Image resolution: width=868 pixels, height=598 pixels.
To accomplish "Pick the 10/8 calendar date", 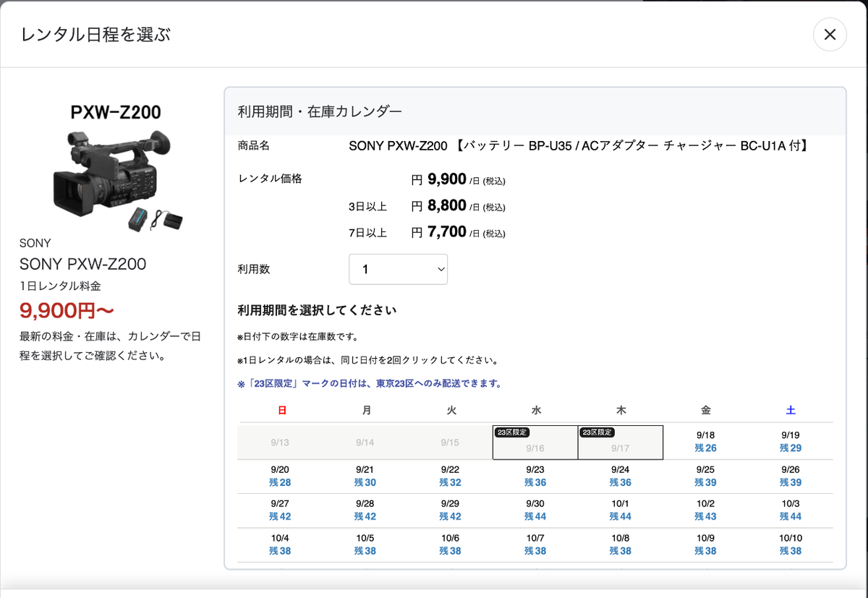I will tap(620, 544).
